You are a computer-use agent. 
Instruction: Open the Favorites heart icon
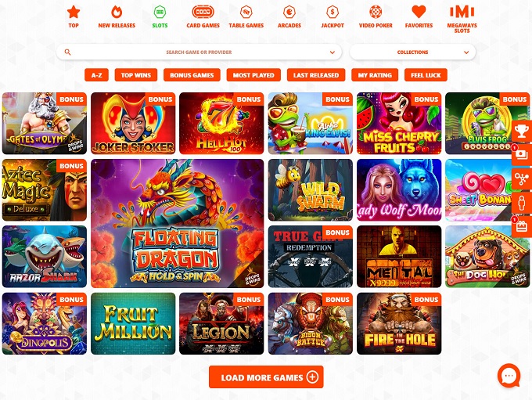click(x=419, y=12)
